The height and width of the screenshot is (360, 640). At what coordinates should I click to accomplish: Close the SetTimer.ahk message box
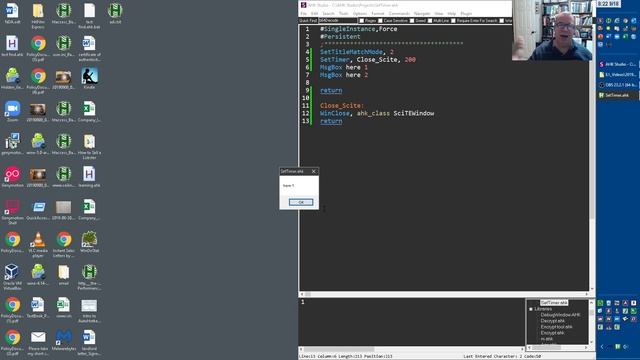pyautogui.click(x=313, y=171)
